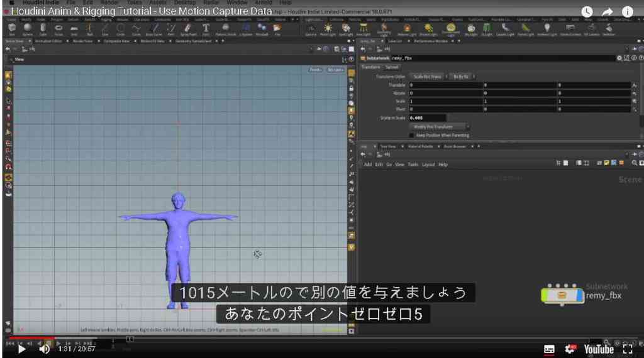
Task: Click the node name field remy_fbx
Action: pos(504,58)
